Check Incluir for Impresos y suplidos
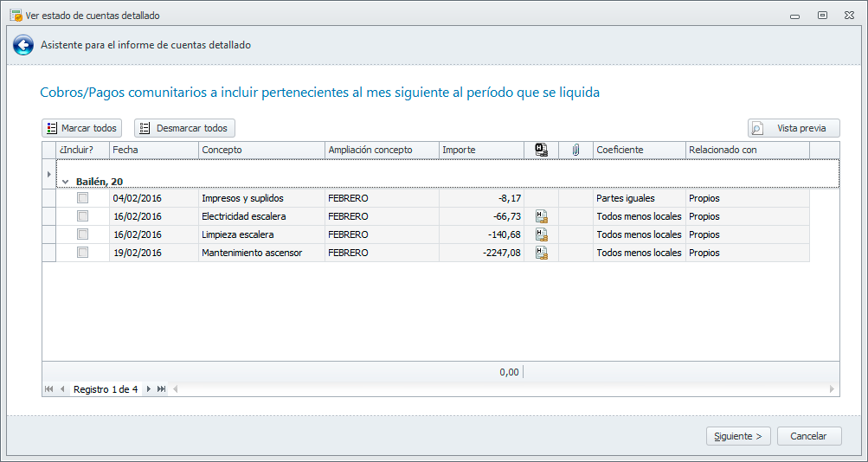This screenshot has height=462, width=868. click(x=82, y=198)
